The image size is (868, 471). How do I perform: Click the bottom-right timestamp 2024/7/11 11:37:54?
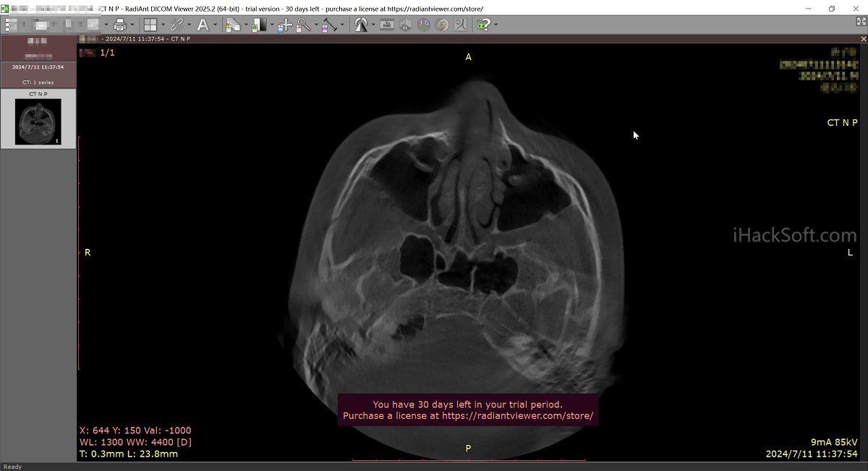point(812,454)
